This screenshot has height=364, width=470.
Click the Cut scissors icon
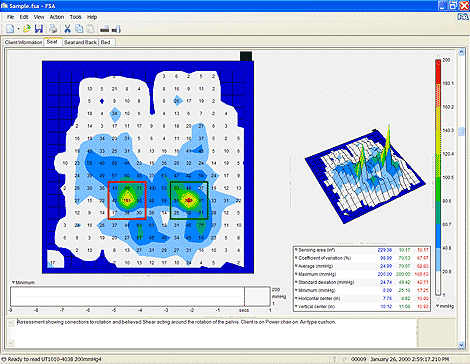point(67,29)
